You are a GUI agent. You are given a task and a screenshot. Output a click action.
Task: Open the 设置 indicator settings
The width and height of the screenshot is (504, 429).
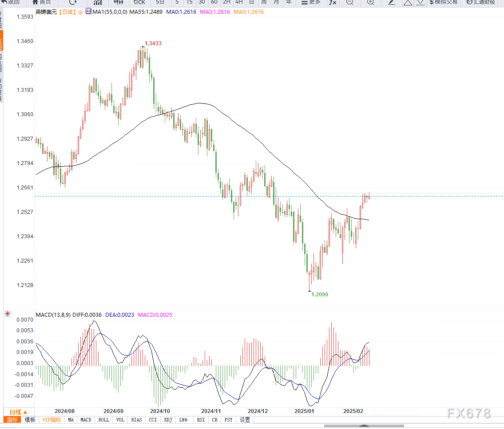245,420
